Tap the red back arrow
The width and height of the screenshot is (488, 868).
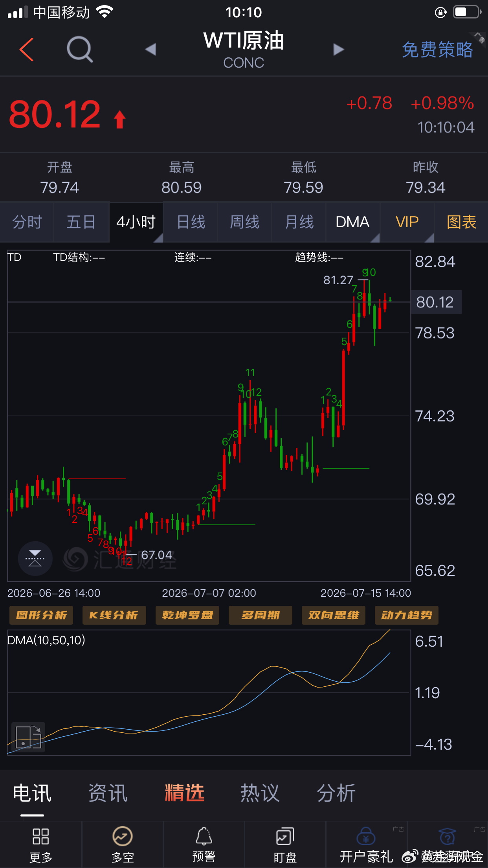pyautogui.click(x=27, y=50)
